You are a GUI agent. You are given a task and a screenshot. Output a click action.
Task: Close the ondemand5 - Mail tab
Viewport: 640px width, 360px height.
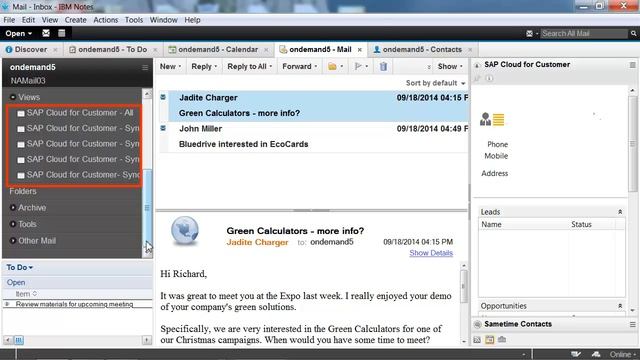click(x=360, y=50)
